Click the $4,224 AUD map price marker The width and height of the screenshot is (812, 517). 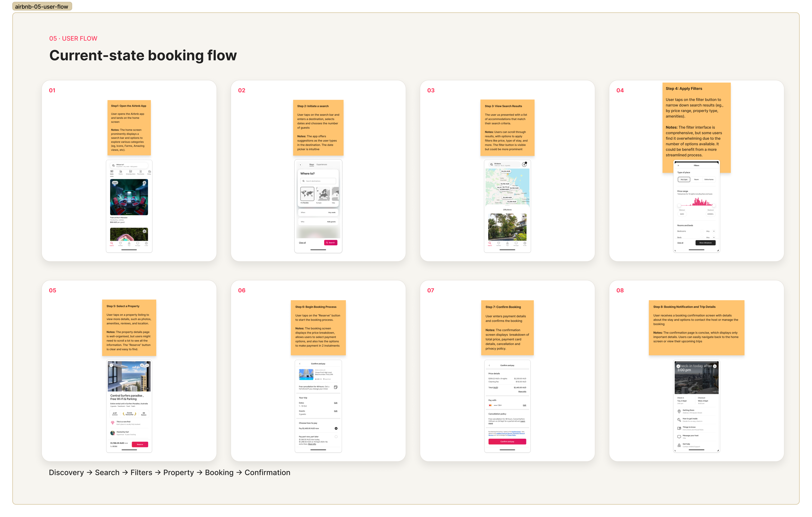pos(506,171)
